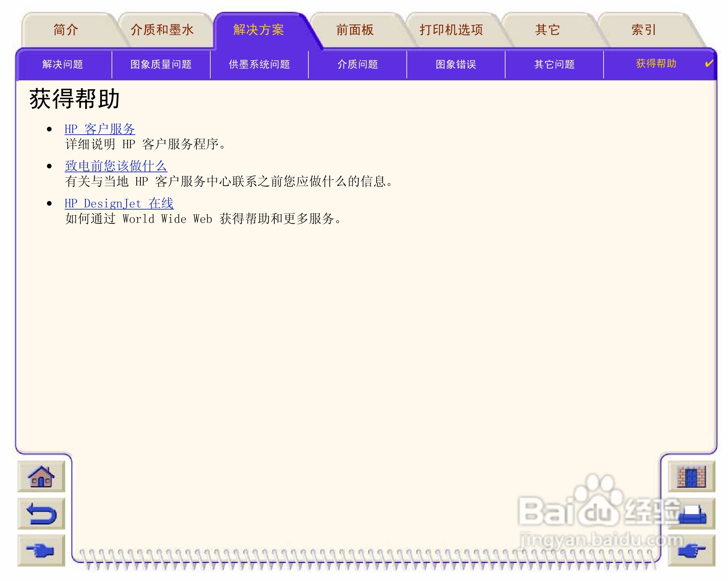Click the checkmark beside 获得帮助
Image resolution: width=728 pixels, height=581 pixels.
[x=709, y=63]
